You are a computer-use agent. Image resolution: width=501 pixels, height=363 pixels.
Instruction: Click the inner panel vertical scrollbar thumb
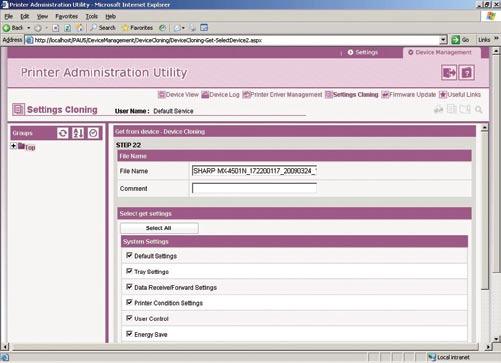tap(485, 211)
